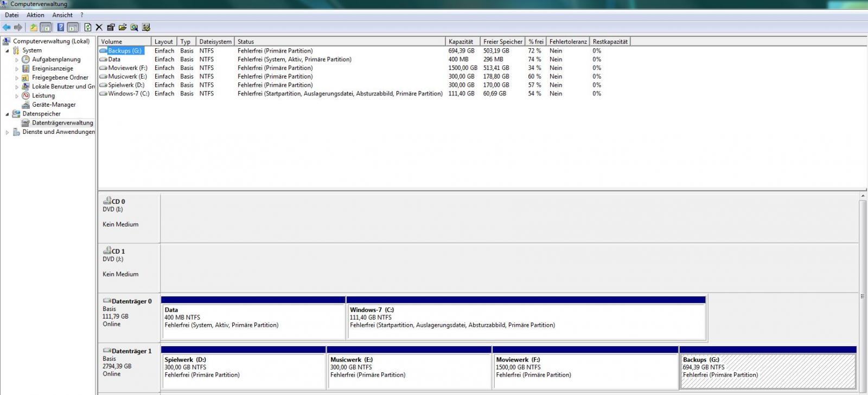The width and height of the screenshot is (868, 395).
Task: Click the Leistung icon in tree
Action: pos(25,95)
